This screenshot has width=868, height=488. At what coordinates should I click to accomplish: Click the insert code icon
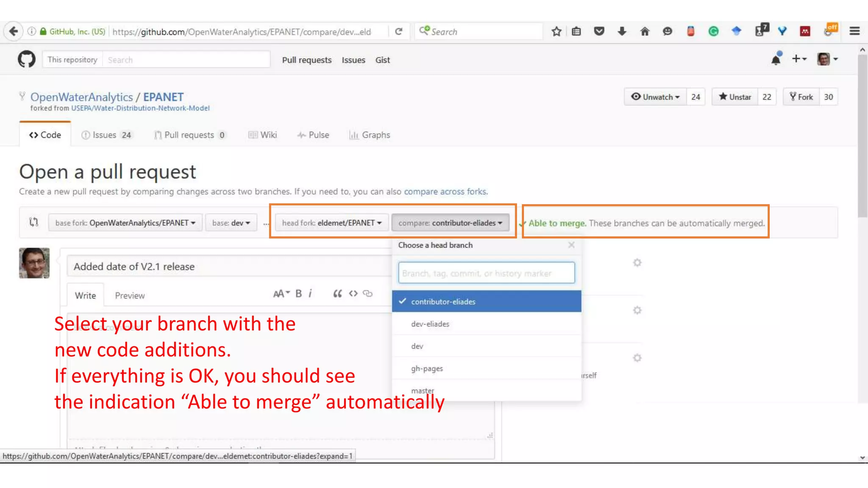[353, 294]
